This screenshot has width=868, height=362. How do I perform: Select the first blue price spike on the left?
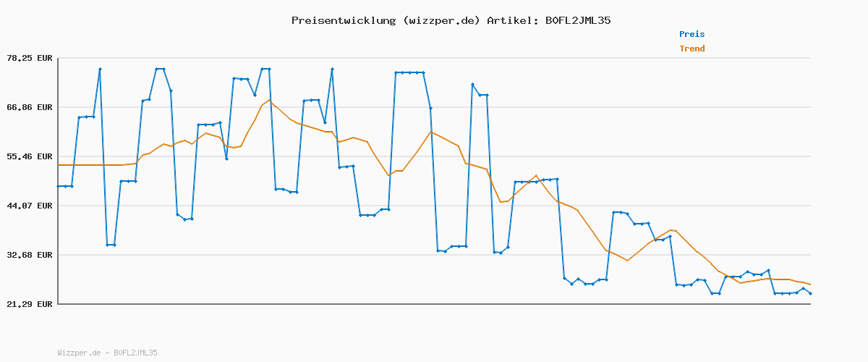(x=100, y=69)
